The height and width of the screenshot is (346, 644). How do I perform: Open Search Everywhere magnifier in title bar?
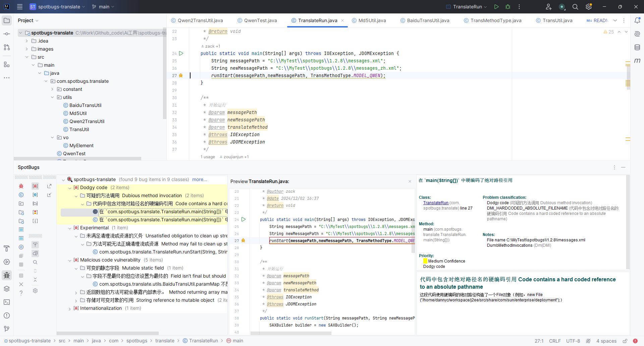tap(575, 7)
